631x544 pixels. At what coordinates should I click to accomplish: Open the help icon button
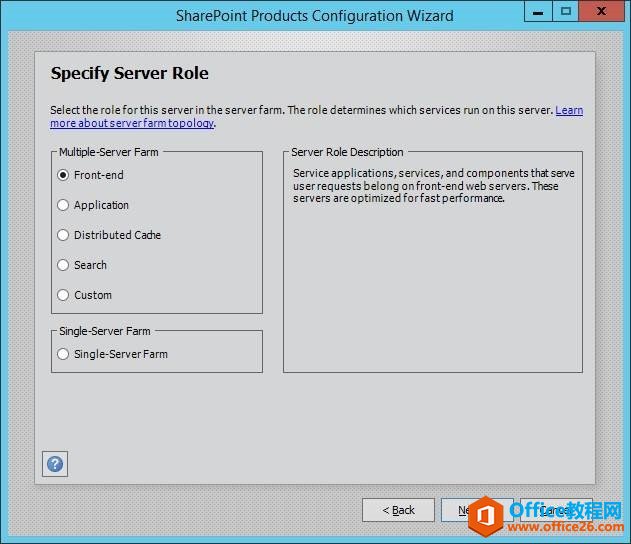[x=55, y=464]
